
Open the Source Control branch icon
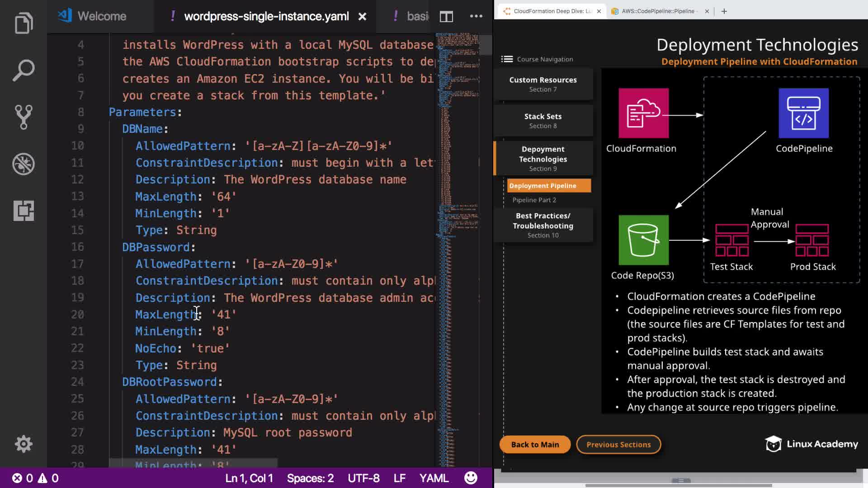[24, 117]
